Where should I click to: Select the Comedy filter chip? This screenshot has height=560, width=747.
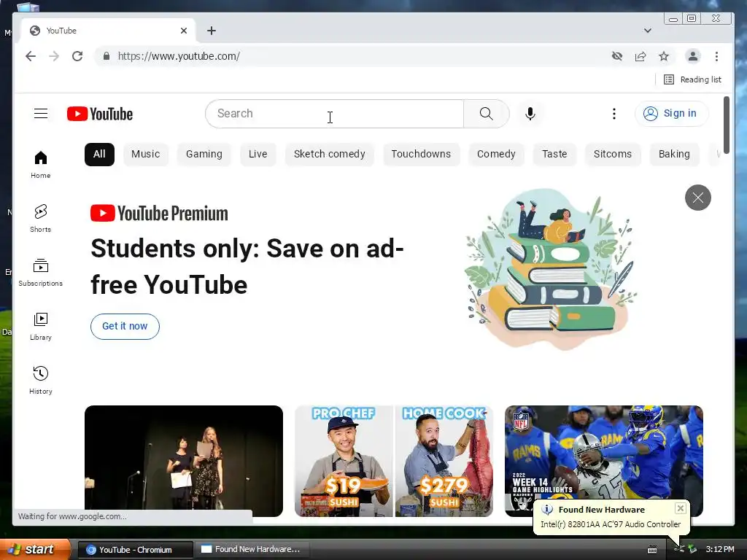tap(496, 155)
